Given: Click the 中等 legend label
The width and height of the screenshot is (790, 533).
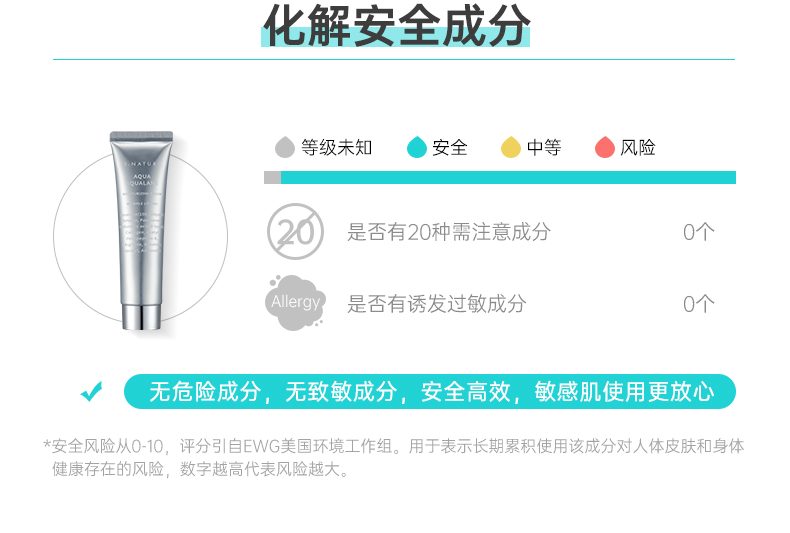Looking at the screenshot, I should (544, 148).
